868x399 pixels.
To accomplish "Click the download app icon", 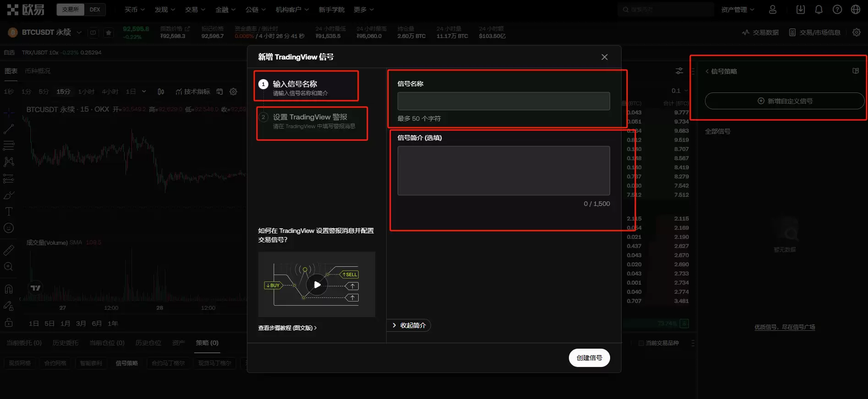I will [800, 10].
